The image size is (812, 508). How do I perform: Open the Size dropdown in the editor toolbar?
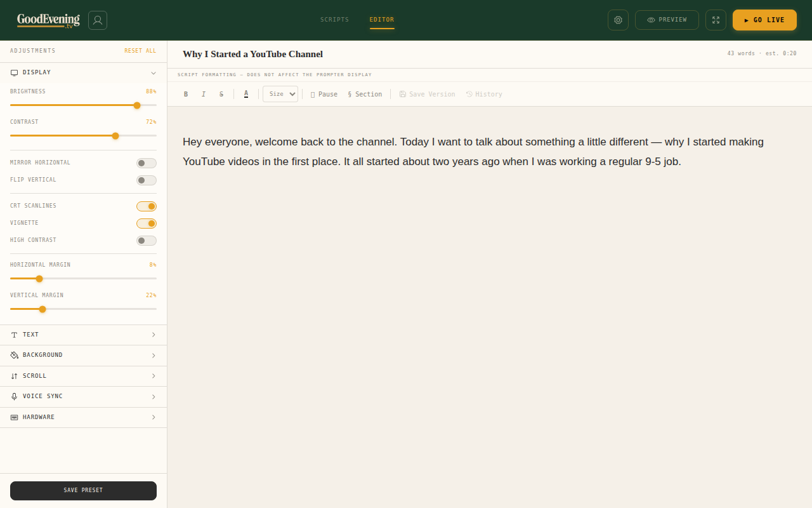click(280, 93)
